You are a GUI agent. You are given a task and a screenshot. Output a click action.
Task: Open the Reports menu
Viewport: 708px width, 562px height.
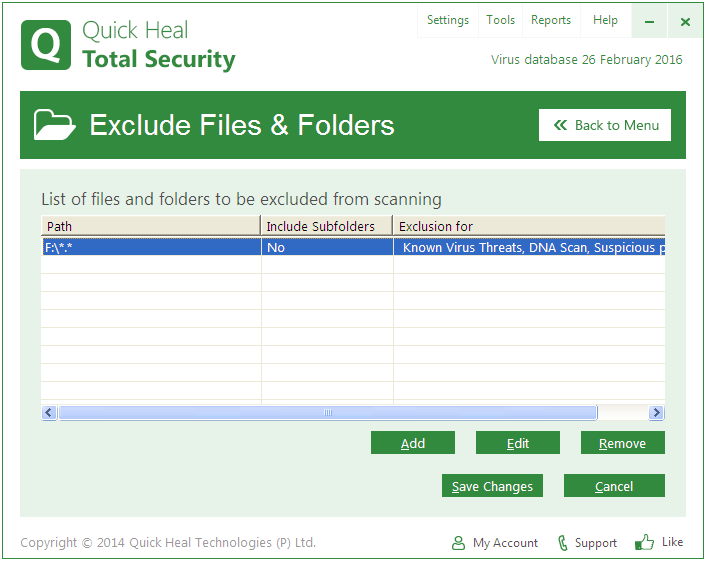pos(551,20)
